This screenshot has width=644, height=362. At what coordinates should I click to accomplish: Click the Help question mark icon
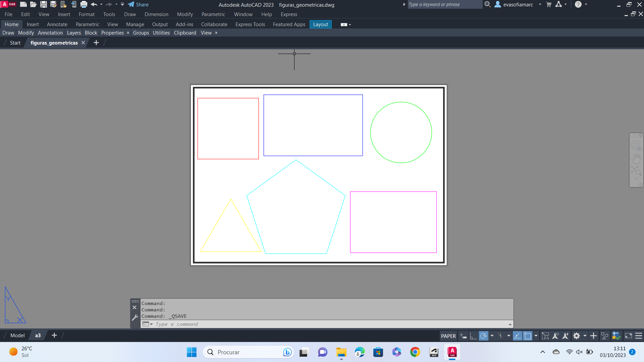click(578, 4)
